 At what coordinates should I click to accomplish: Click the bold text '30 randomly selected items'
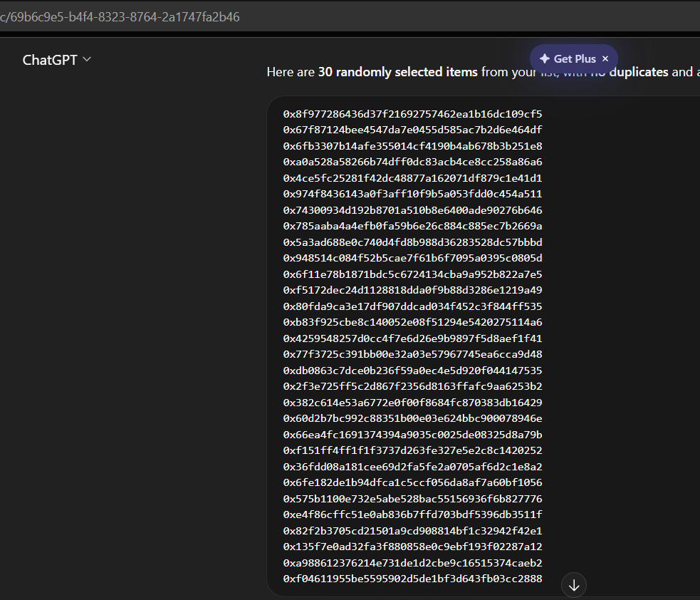click(x=398, y=72)
